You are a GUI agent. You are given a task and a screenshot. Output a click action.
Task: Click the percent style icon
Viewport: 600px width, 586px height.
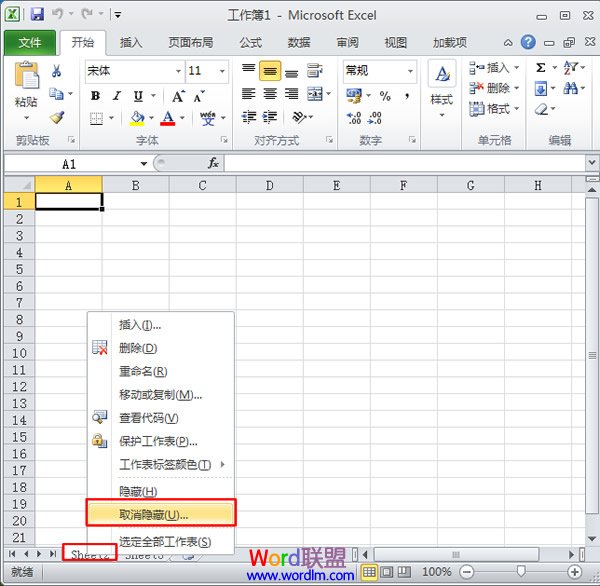point(385,96)
